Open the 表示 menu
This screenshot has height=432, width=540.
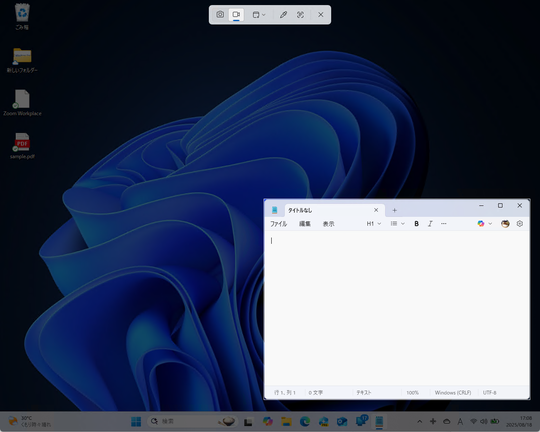329,224
